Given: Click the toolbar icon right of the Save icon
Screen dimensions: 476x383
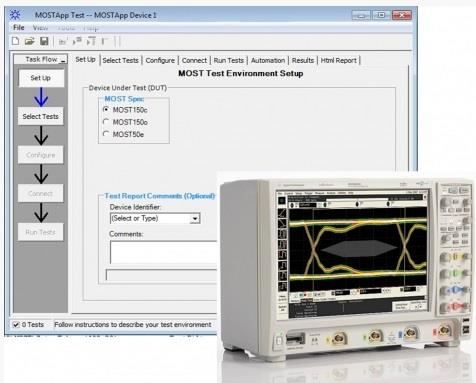Looking at the screenshot, I should 63,41.
